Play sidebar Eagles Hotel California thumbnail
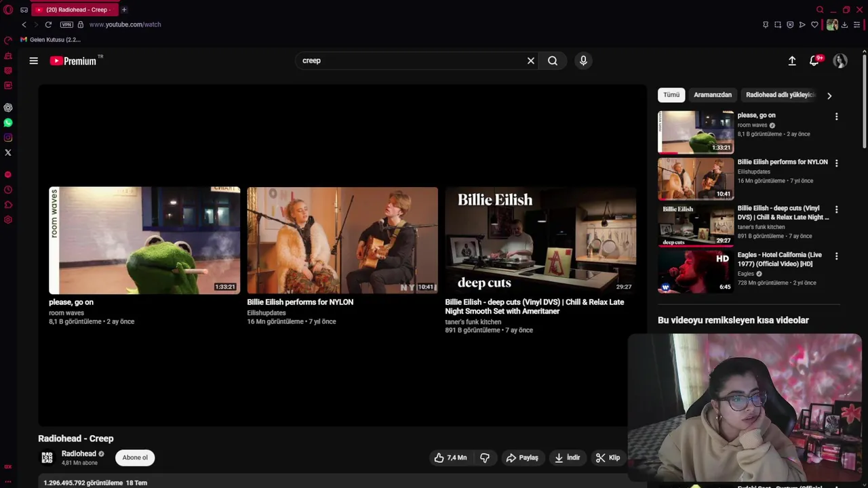 (696, 272)
